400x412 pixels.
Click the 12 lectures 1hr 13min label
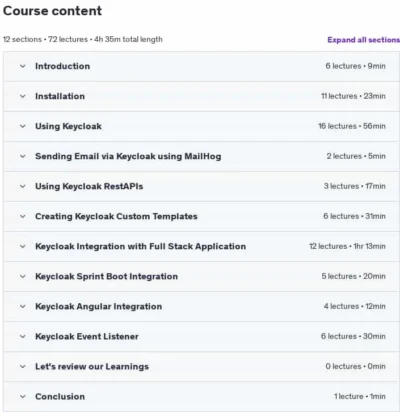(347, 246)
